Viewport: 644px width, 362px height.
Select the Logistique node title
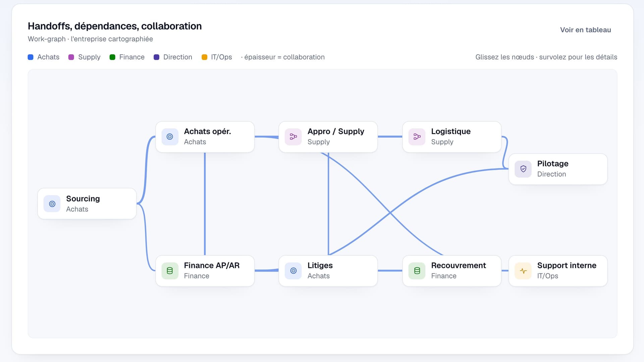[x=451, y=131]
